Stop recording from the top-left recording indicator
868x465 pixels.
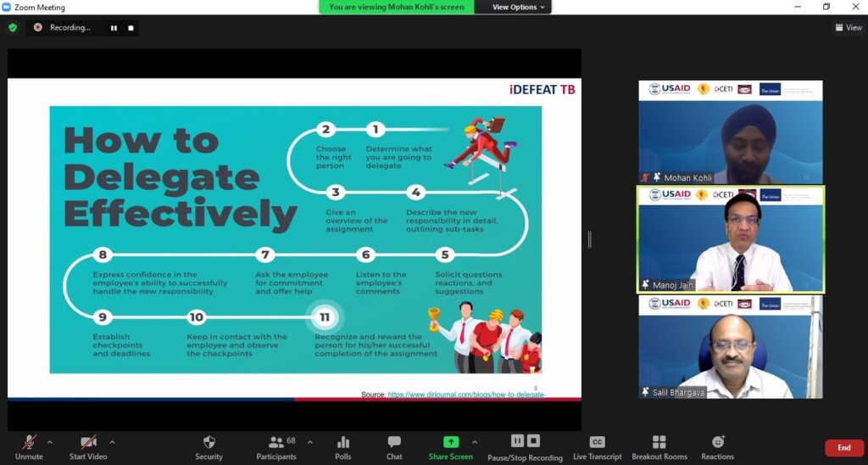(131, 27)
